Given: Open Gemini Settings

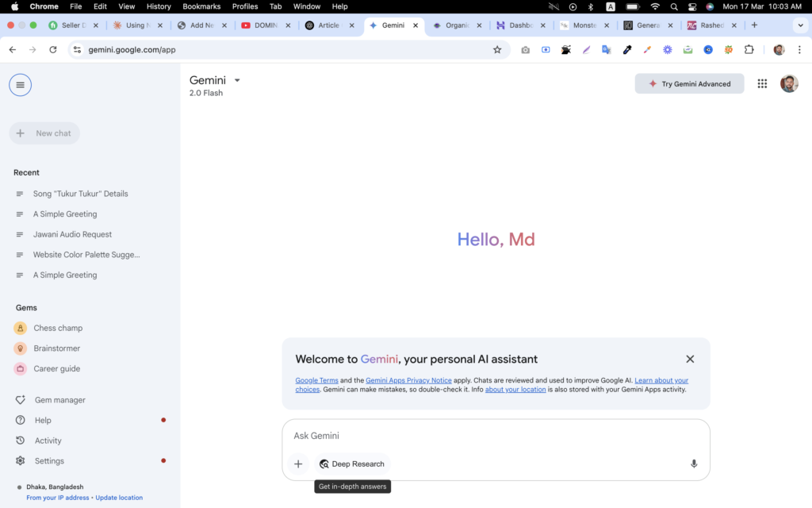Looking at the screenshot, I should pos(49,461).
